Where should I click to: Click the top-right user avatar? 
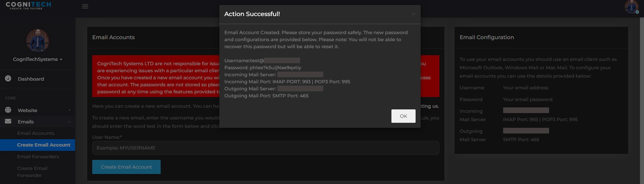click(x=631, y=6)
